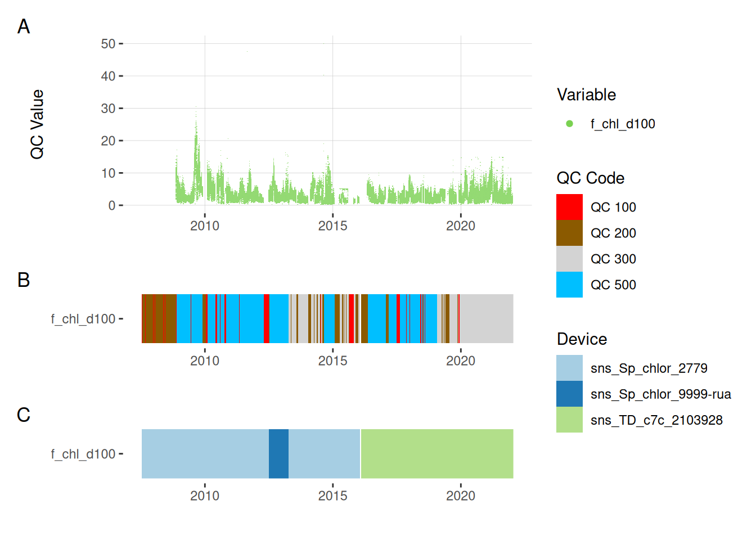This screenshot has width=756, height=540.
Task: Click the sns_Sp_chlor_9999-rua dark blue swatch
Action: [x=569, y=394]
